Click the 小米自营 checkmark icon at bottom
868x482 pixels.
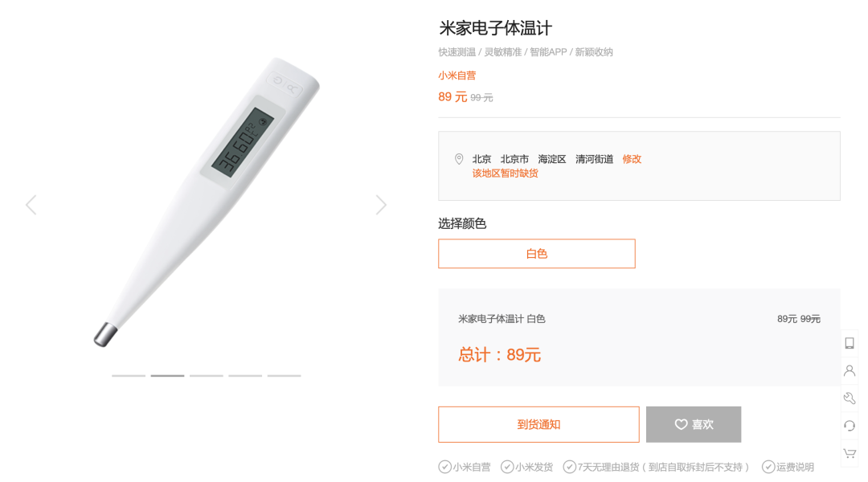[x=445, y=467]
